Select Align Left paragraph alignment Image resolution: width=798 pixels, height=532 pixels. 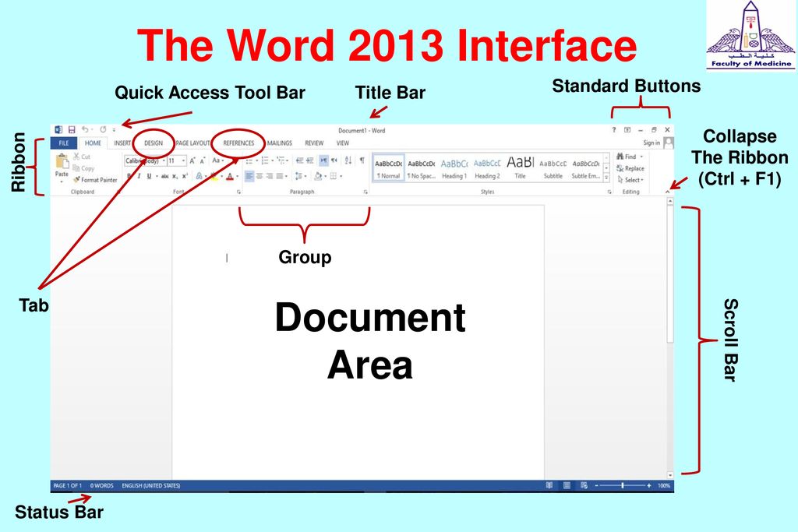[249, 176]
